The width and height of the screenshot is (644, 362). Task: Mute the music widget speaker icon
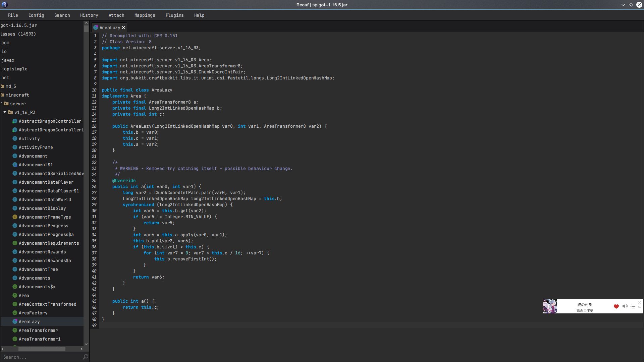pyautogui.click(x=625, y=306)
